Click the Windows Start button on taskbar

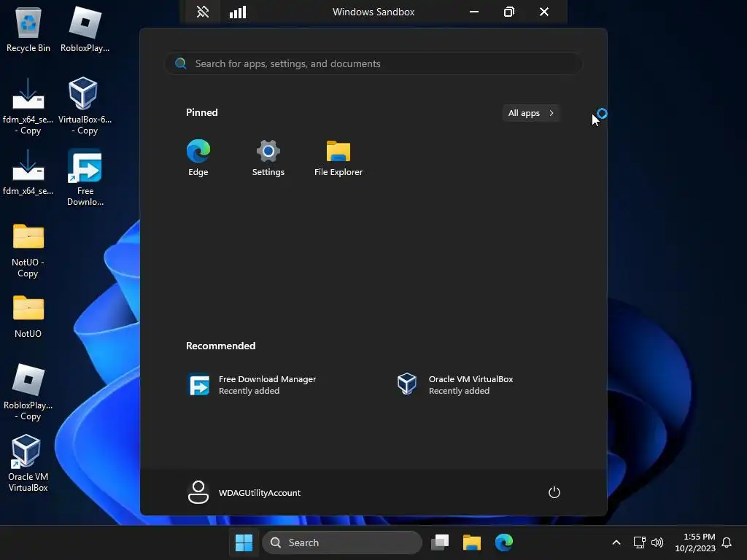click(x=244, y=542)
